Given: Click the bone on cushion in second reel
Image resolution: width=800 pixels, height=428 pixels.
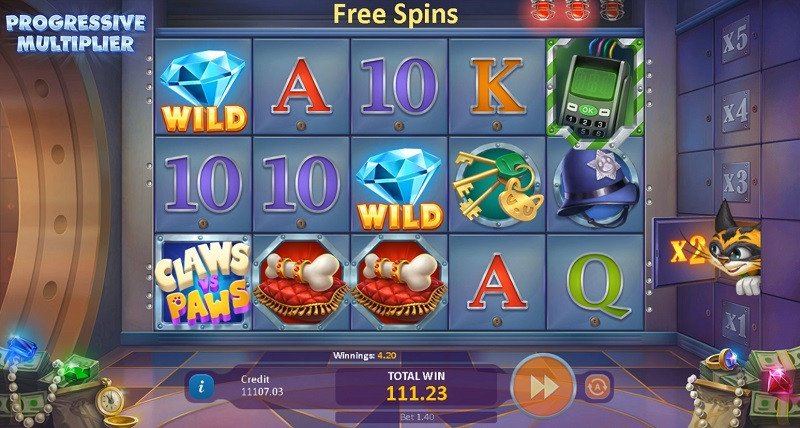Looking at the screenshot, I should tap(301, 282).
